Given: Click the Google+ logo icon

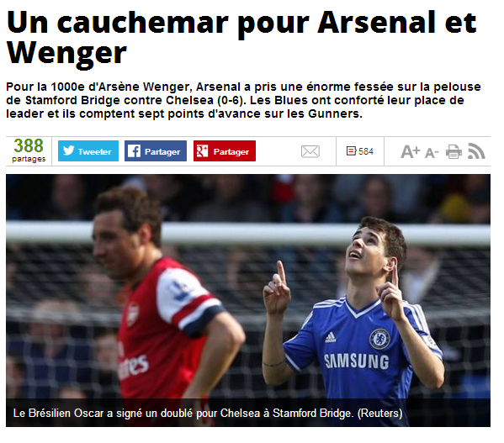Looking at the screenshot, I should 203,150.
